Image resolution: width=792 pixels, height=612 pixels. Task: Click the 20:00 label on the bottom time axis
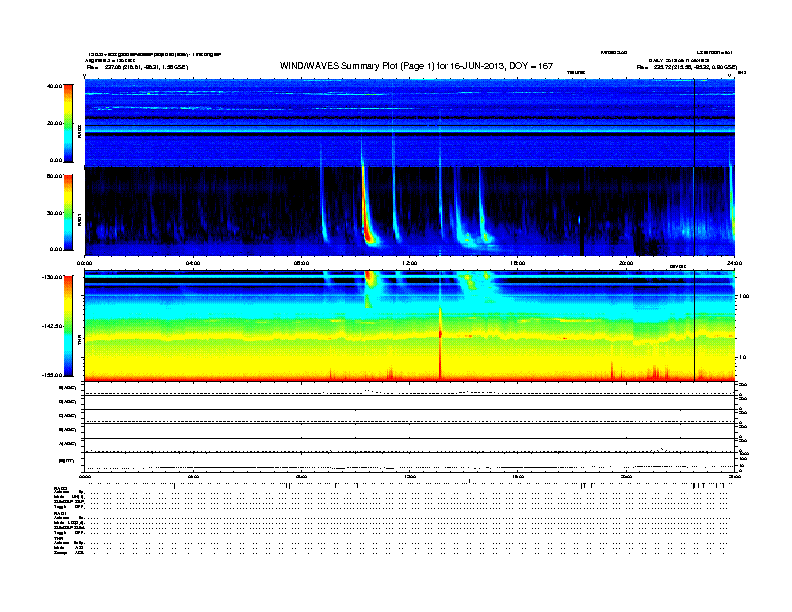click(626, 476)
